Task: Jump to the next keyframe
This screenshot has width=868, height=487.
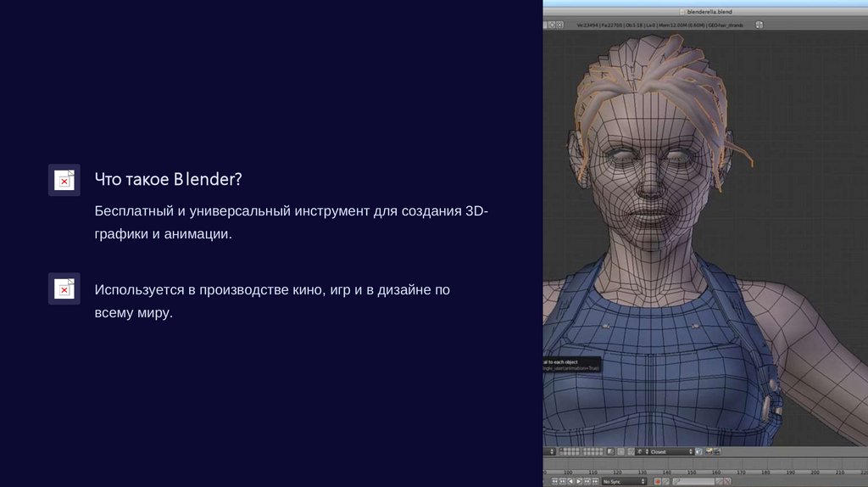Action: pyautogui.click(x=587, y=481)
